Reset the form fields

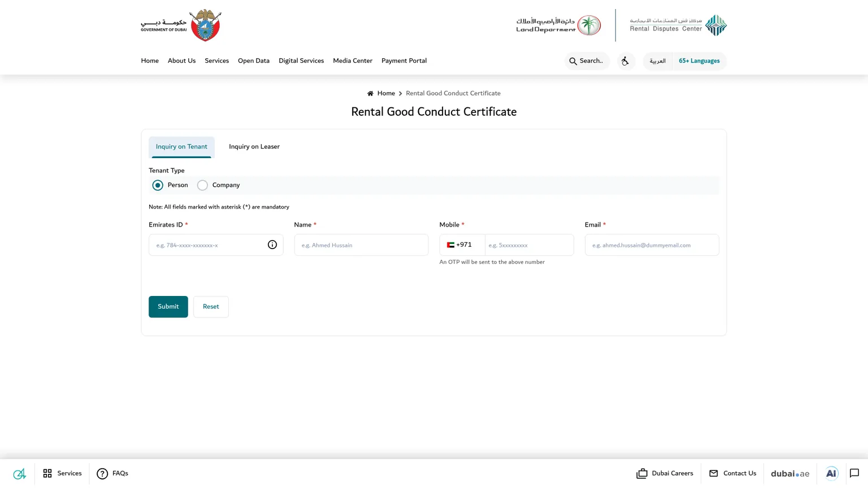click(x=211, y=307)
